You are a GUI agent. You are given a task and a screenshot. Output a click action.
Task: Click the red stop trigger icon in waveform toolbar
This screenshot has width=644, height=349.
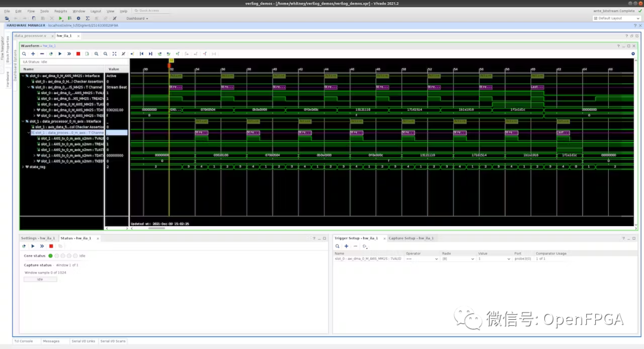point(78,54)
